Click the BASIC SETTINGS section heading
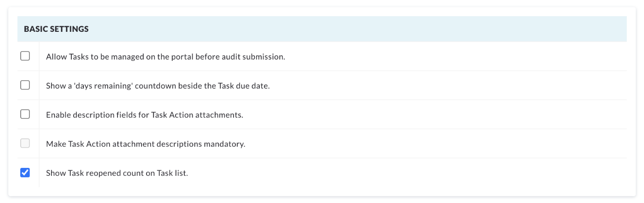Viewport: 644px width, 203px height. pyautogui.click(x=56, y=29)
